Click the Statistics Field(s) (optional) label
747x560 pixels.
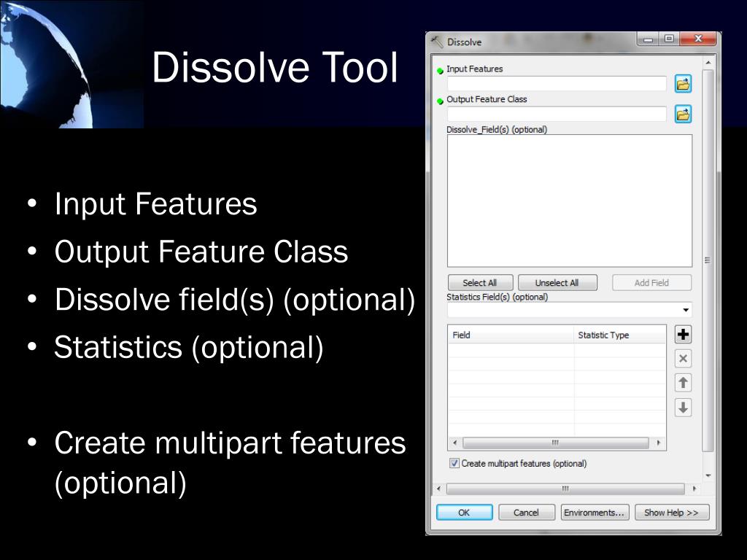[498, 297]
